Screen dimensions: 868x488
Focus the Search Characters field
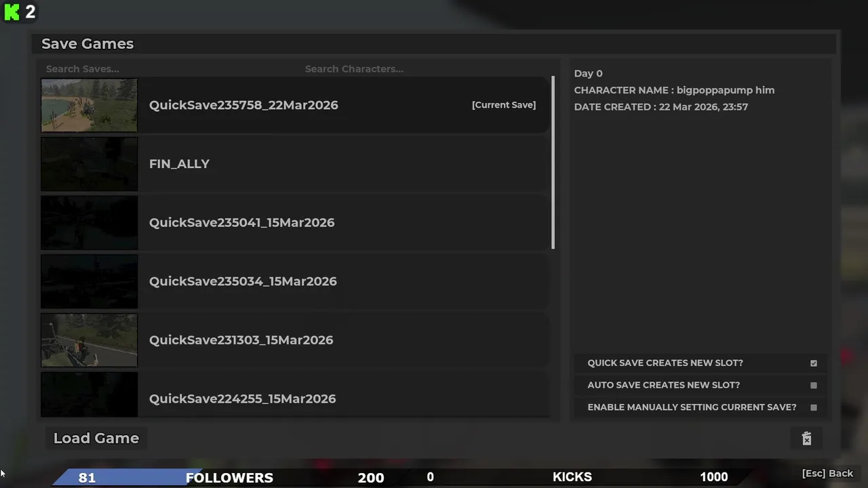coord(425,69)
